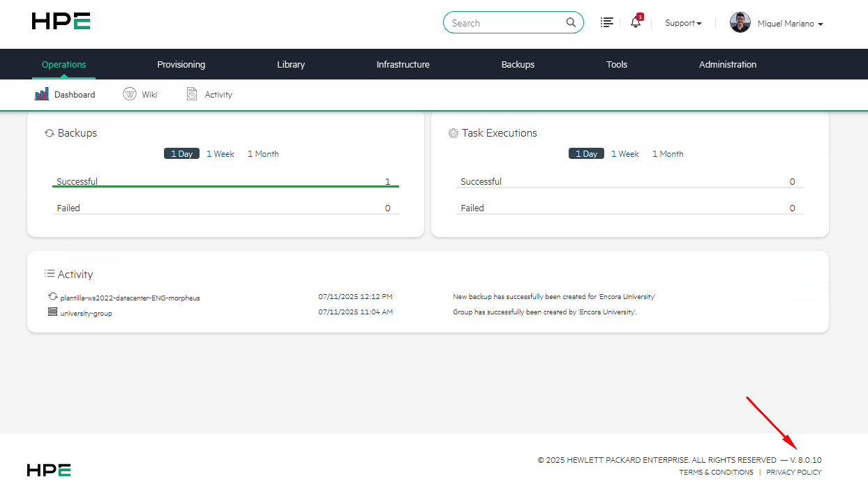This screenshot has width=868, height=497.
Task: Click the magnifier icon in search box
Action: pyautogui.click(x=571, y=23)
